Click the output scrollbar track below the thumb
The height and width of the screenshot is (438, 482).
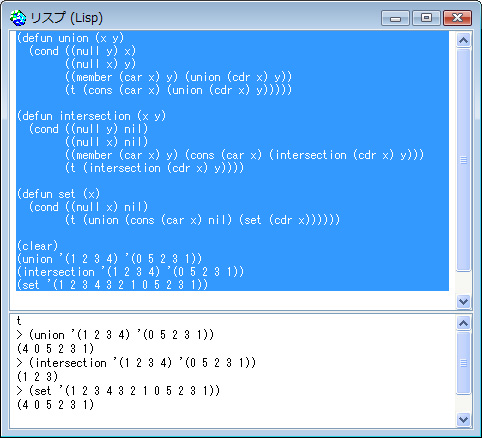463,403
